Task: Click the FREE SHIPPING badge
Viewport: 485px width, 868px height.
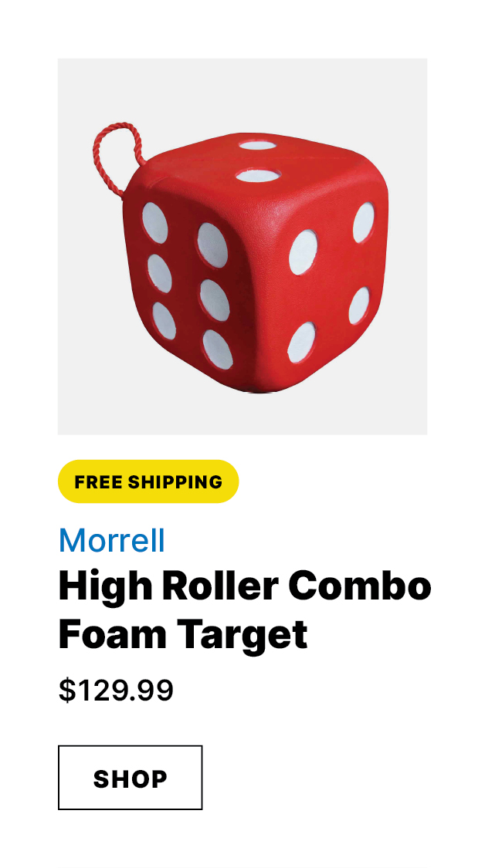Action: click(148, 481)
